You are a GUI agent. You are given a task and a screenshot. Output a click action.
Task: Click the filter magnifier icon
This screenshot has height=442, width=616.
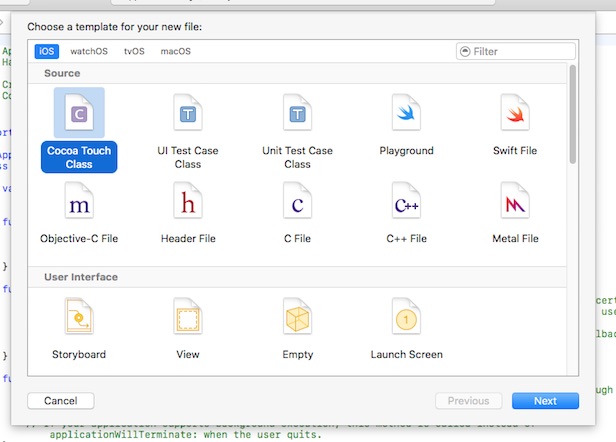[x=465, y=51]
